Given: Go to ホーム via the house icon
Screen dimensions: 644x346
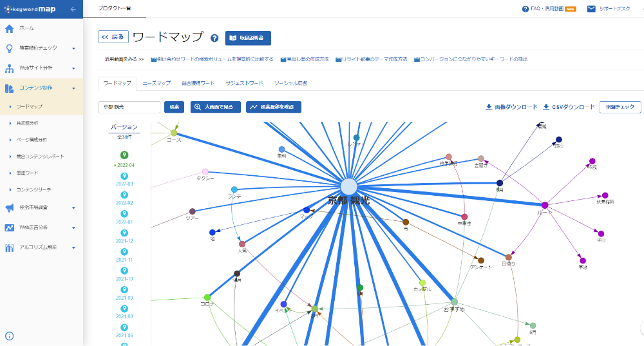Looking at the screenshot, I should 10,28.
